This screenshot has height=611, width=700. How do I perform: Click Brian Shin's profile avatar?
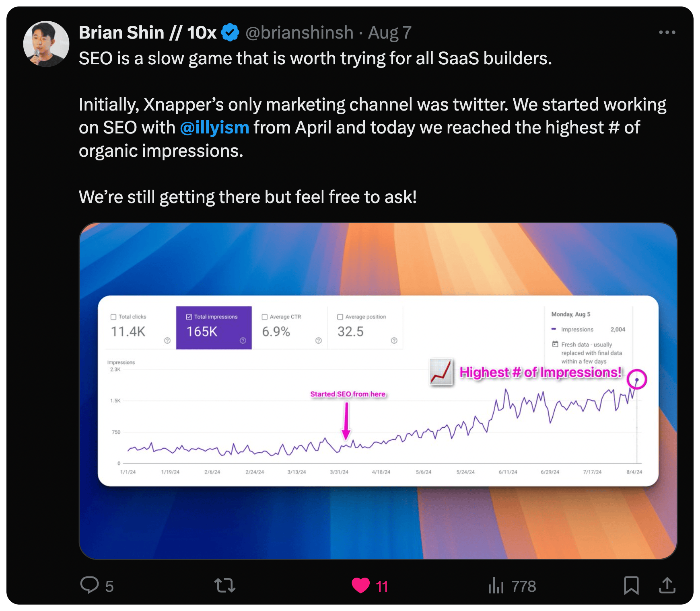[46, 44]
